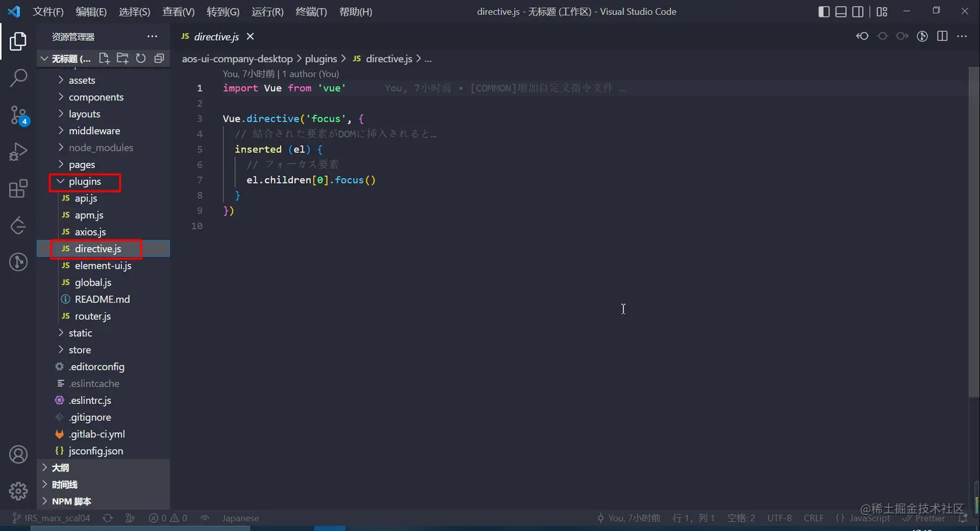
Task: Collapse the plugins folder
Action: tap(85, 182)
